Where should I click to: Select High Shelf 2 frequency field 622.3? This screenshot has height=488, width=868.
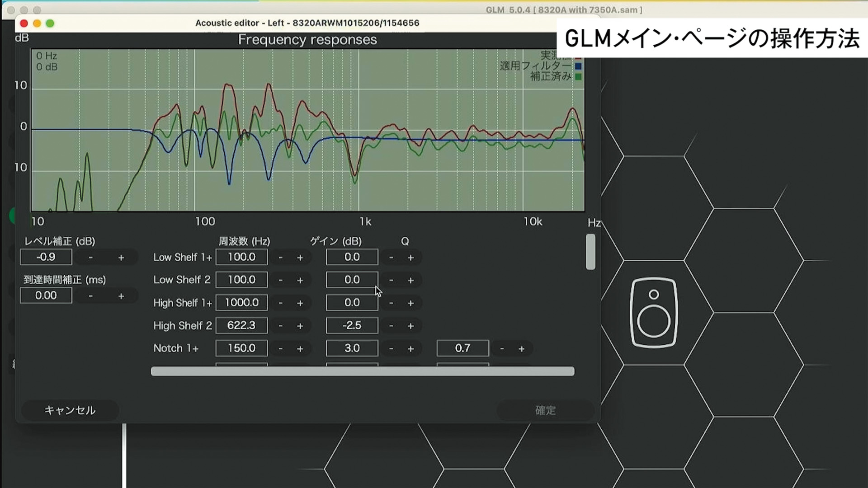(241, 325)
